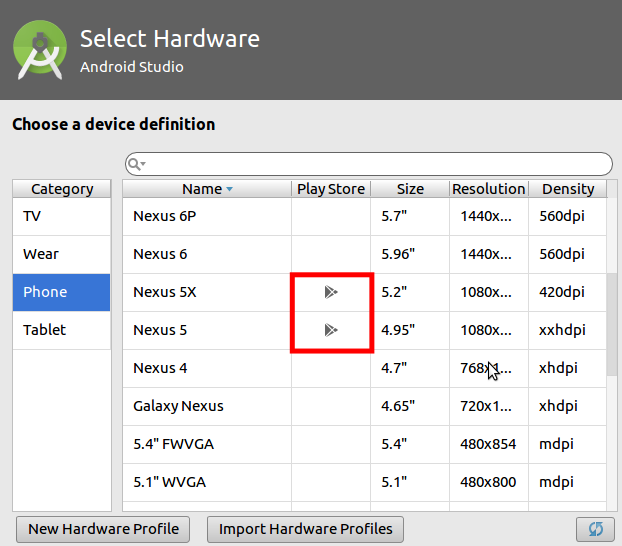Click the refresh icon button at bottom right
622x546 pixels.
[x=595, y=529]
